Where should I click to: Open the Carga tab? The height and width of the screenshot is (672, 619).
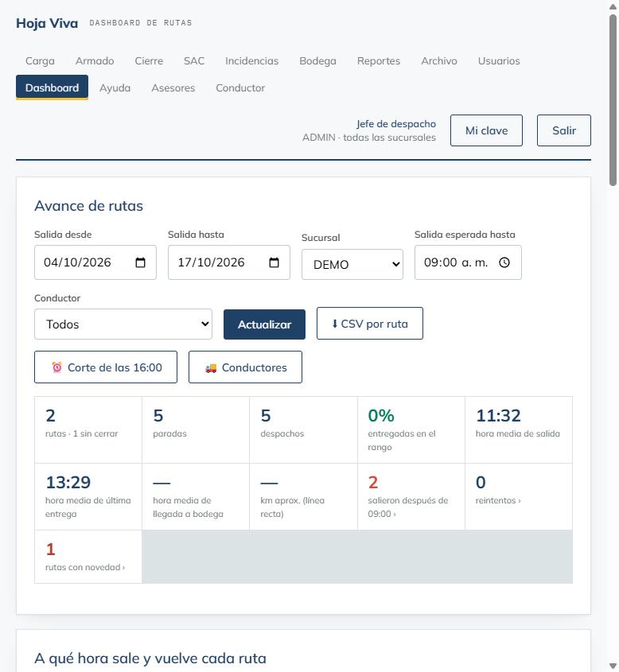[40, 61]
